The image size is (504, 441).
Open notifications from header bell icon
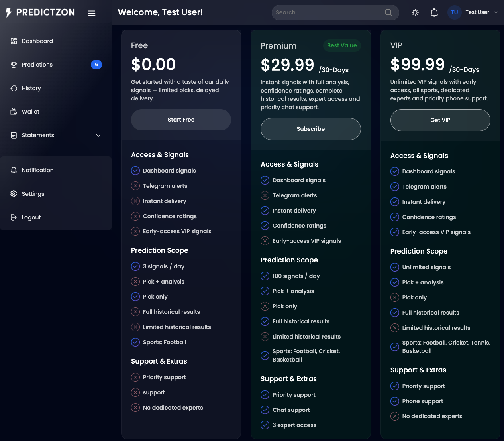[434, 12]
